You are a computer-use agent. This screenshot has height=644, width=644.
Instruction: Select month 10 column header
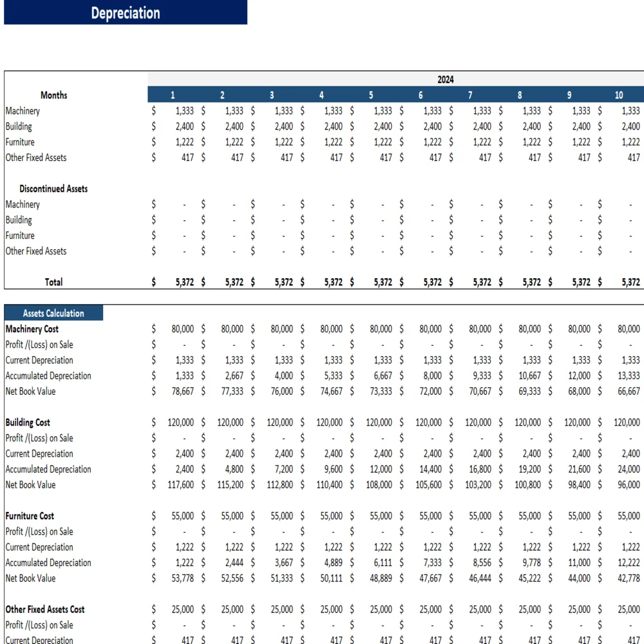tap(618, 95)
